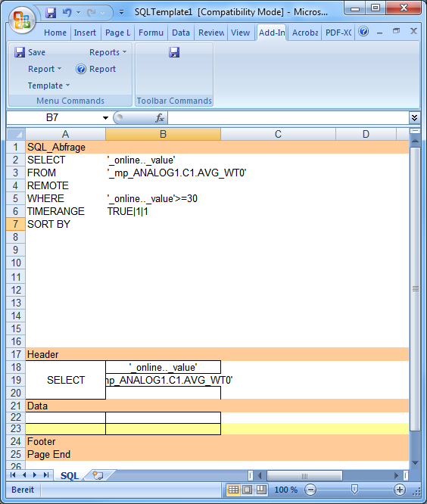
Task: Click the Toolbar Commands save icon
Action: tap(174, 52)
